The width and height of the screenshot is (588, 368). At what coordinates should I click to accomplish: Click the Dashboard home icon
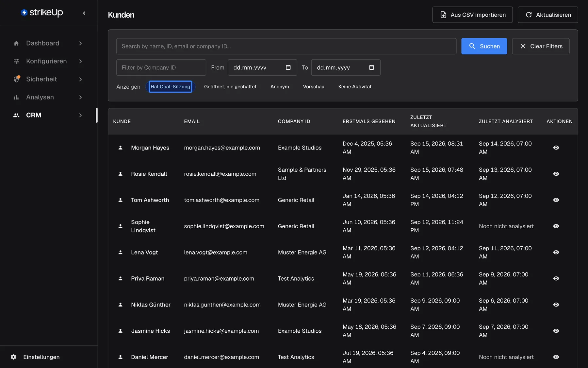click(16, 43)
